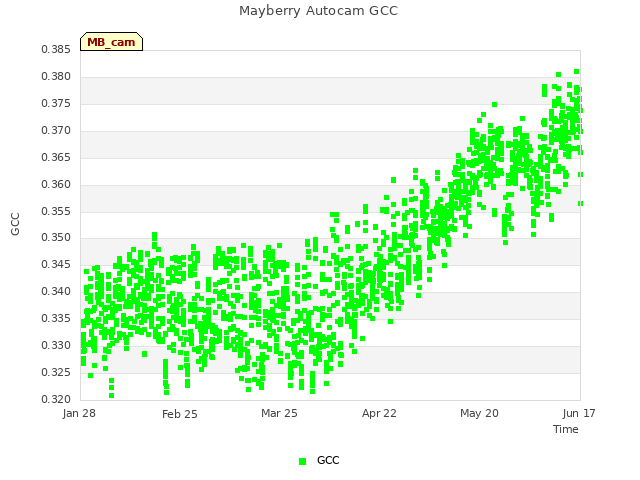Image resolution: width=640 pixels, height=480 pixels.
Task: Click the 0.320 y-axis value
Action: tap(56, 399)
